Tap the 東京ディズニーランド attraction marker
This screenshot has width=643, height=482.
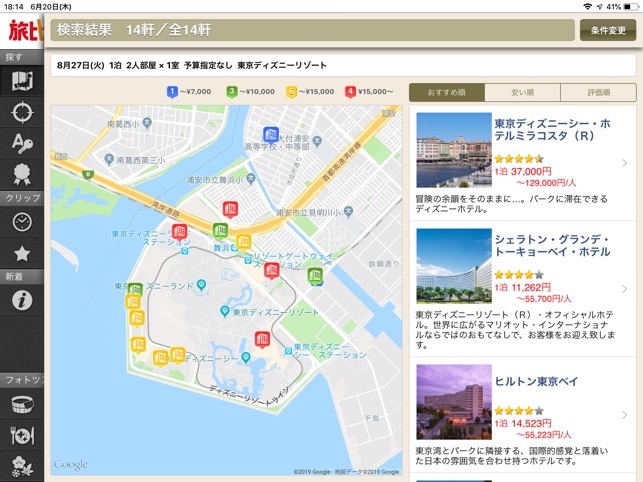(x=201, y=284)
